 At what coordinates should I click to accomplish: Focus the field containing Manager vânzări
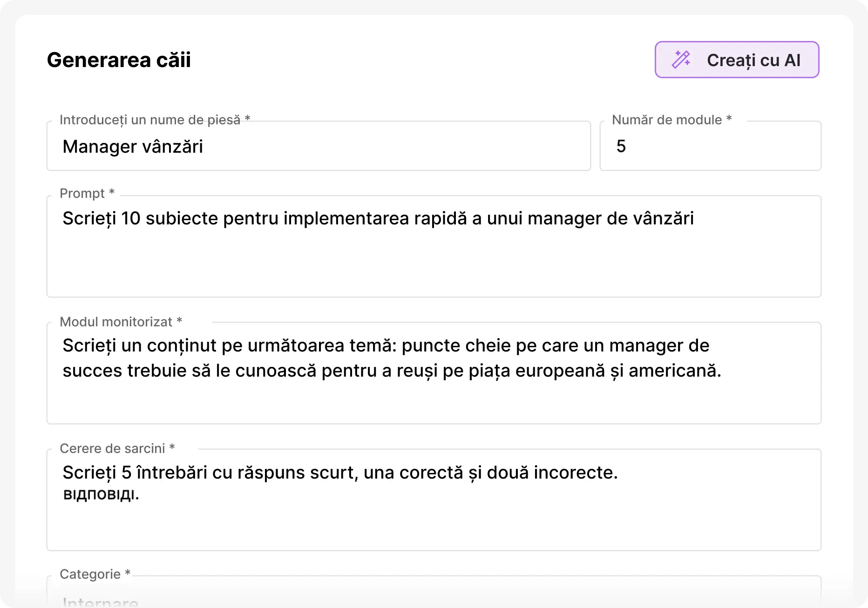(319, 147)
